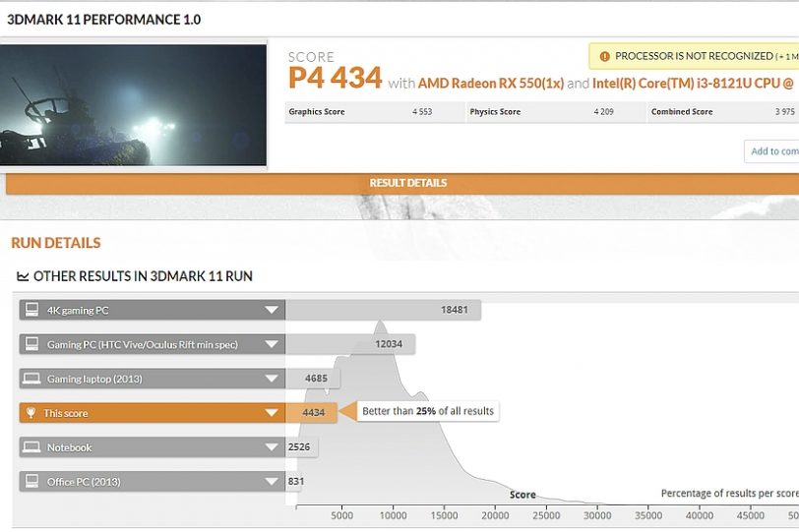Click the 831 Office PC score value
This screenshot has width=799, height=532.
[296, 481]
